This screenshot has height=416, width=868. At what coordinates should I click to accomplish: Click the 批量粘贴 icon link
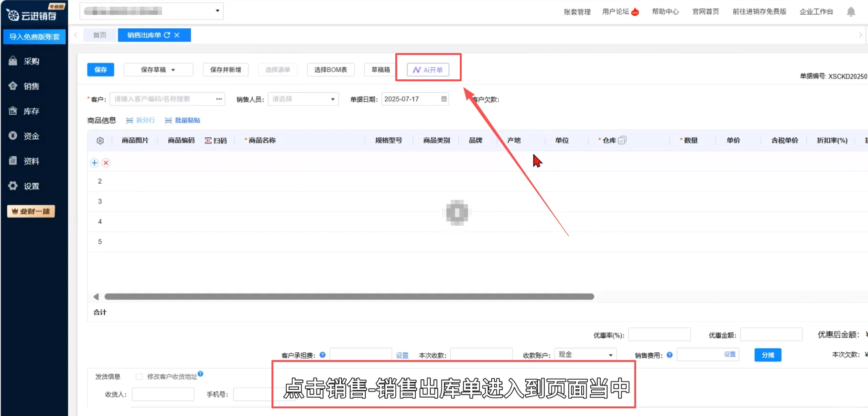click(183, 120)
